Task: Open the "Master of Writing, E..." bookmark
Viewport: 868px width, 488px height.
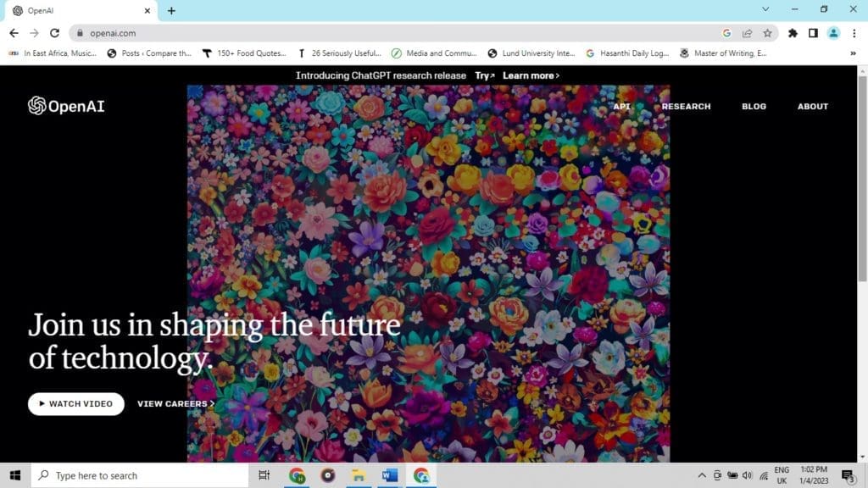Action: tap(724, 53)
